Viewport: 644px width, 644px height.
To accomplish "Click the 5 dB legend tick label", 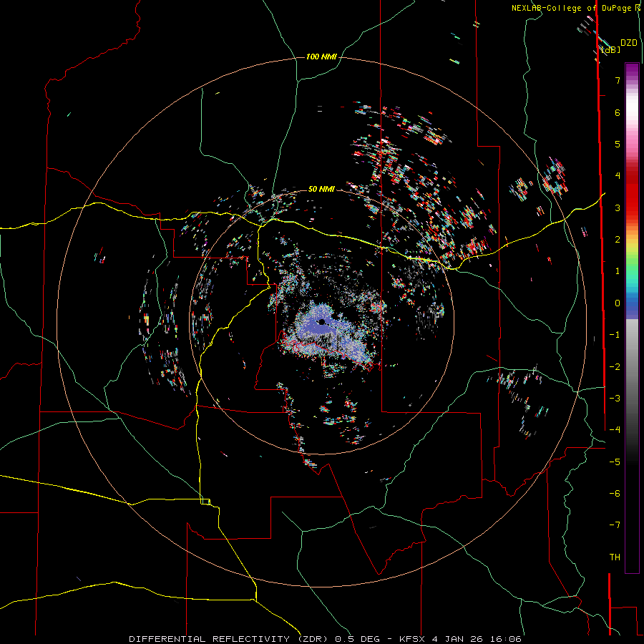I will [x=618, y=144].
